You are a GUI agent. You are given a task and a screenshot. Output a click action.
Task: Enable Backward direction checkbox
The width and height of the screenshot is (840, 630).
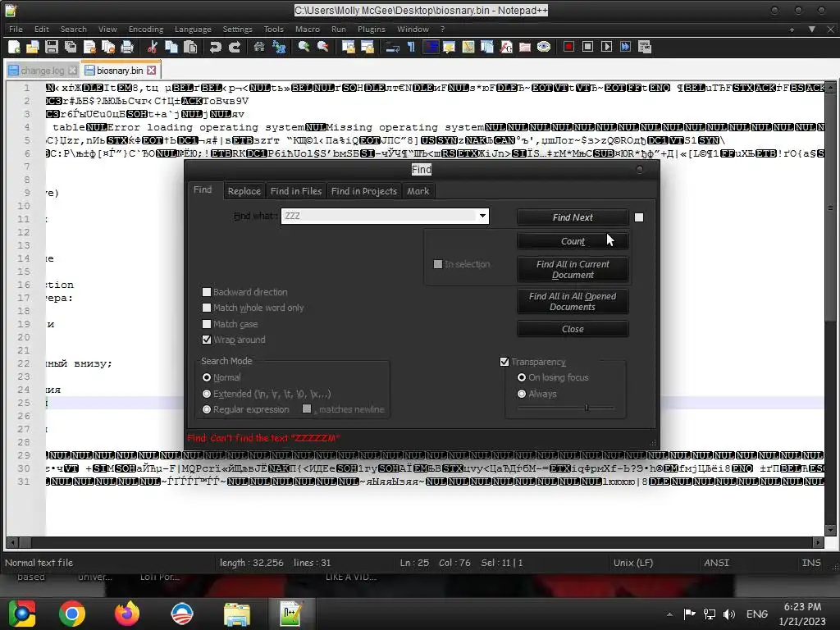[206, 292]
